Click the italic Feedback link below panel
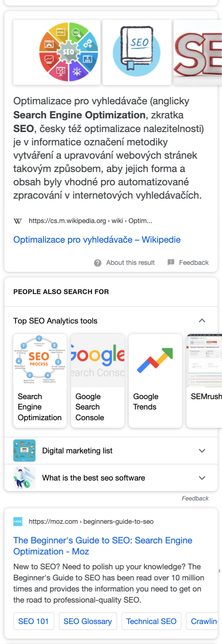222x644 pixels. (x=195, y=499)
